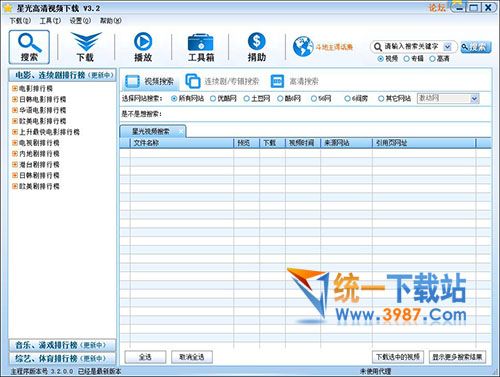
Task: Expand the 欧美电影排行榜 tree node
Action: pos(15,121)
